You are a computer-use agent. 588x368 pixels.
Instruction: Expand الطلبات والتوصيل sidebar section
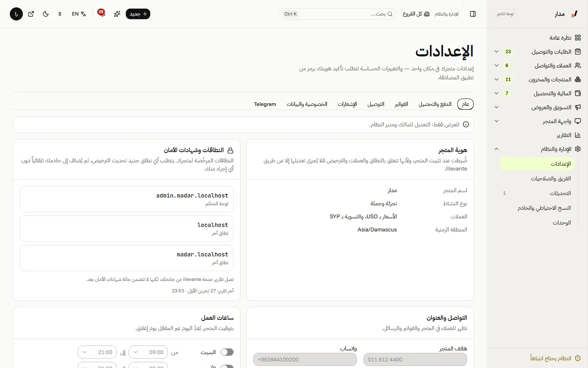tap(497, 52)
